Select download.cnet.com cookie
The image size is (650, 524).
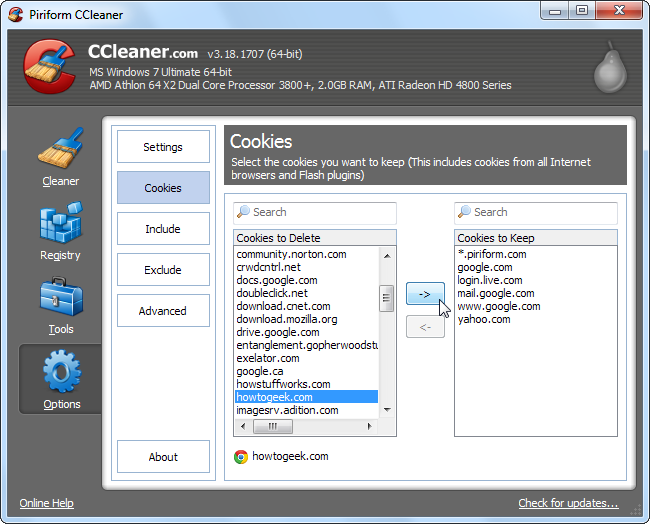coord(307,306)
